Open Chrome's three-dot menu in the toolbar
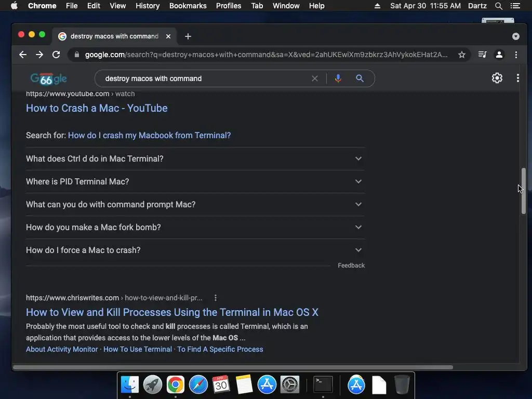The height and width of the screenshot is (399, 532). (x=516, y=55)
